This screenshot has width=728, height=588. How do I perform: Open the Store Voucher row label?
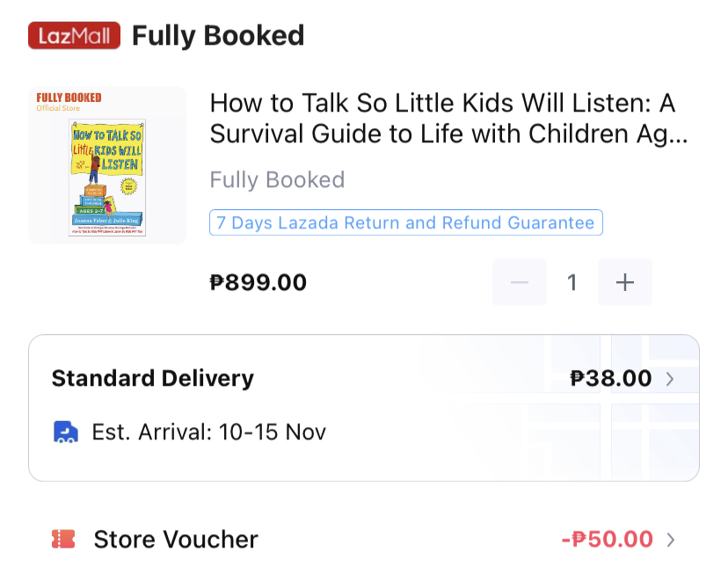176,539
